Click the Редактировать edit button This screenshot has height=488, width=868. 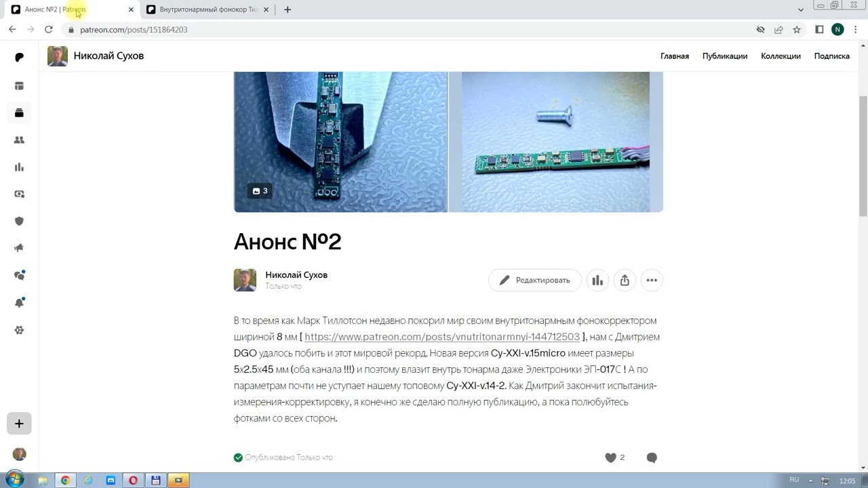coord(534,280)
